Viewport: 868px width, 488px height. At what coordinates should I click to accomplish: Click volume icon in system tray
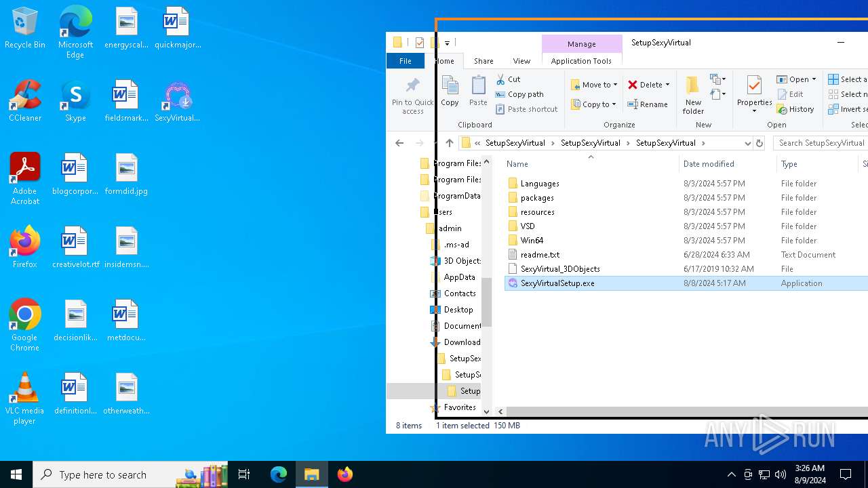(x=781, y=474)
